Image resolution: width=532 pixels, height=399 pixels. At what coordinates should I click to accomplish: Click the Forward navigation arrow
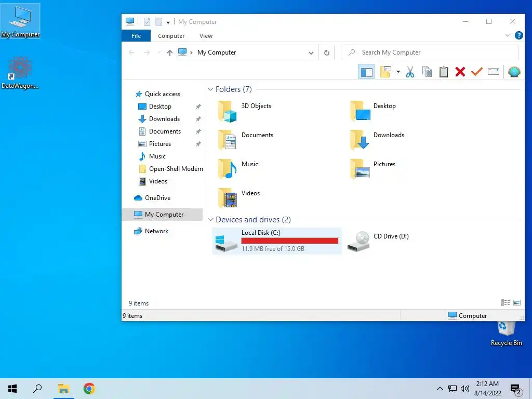147,52
